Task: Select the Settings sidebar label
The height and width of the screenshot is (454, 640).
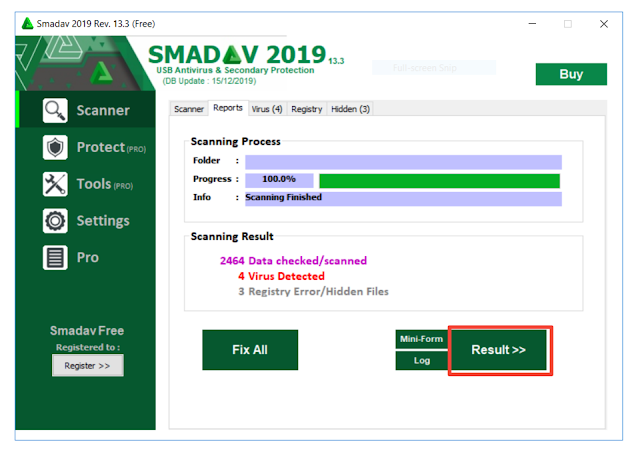Action: pos(103,221)
